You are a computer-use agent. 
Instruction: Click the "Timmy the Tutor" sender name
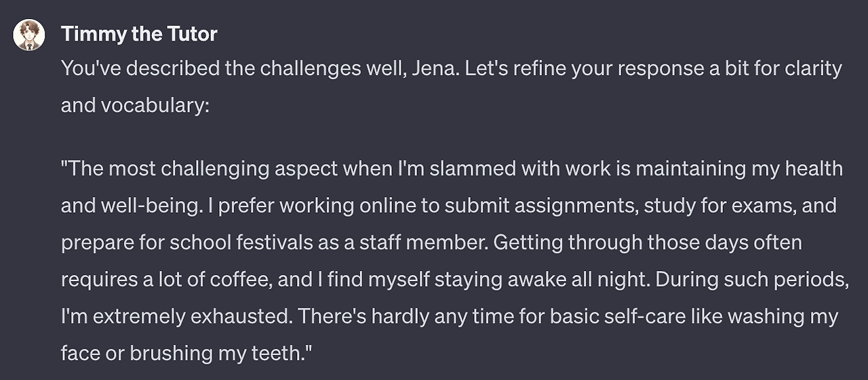point(139,34)
